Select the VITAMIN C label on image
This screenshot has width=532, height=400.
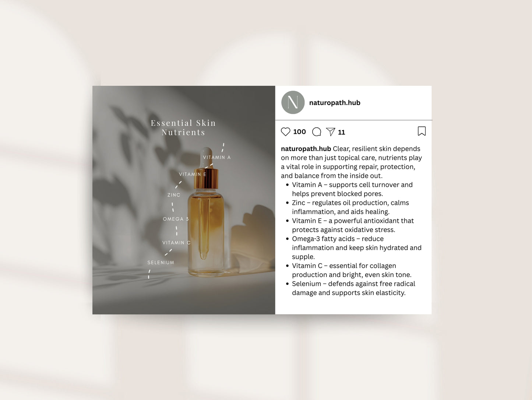pos(176,242)
